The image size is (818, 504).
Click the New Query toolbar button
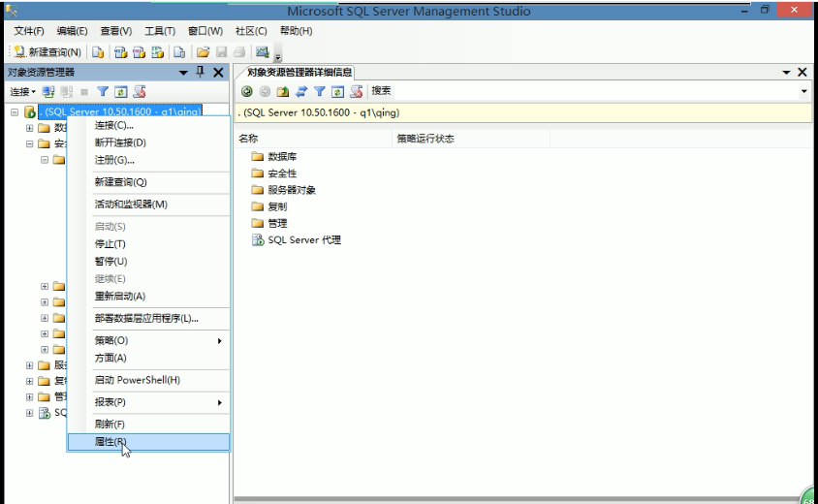tap(47, 51)
